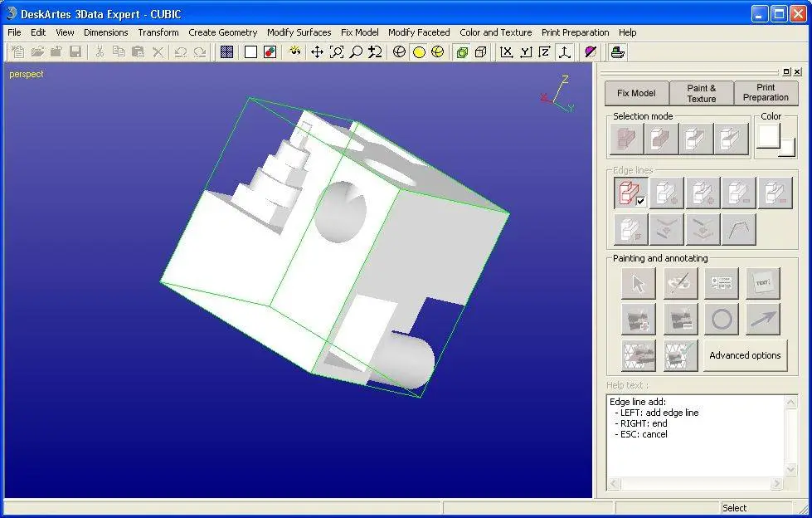The height and width of the screenshot is (518, 812).
Task: Click the zoom-plus rotate icon
Action: point(374,51)
